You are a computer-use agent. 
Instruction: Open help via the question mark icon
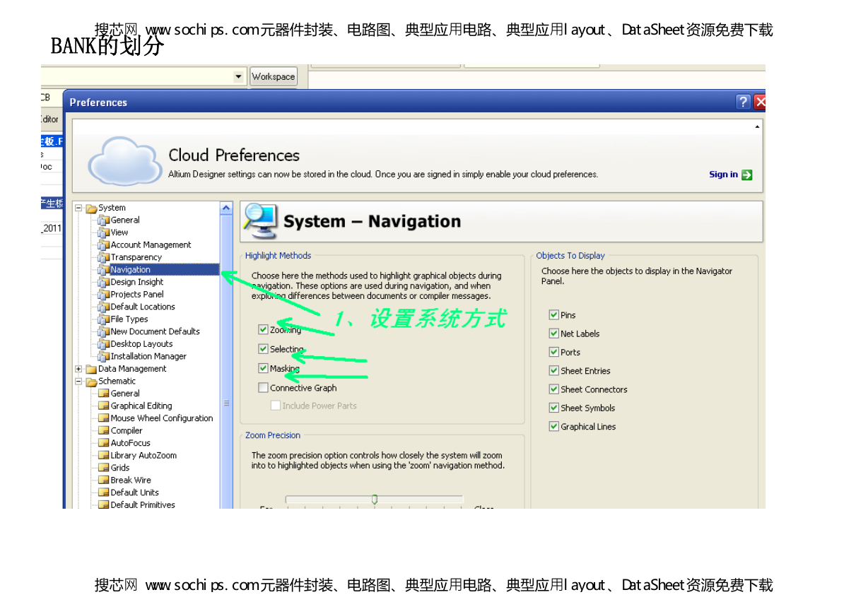[743, 102]
